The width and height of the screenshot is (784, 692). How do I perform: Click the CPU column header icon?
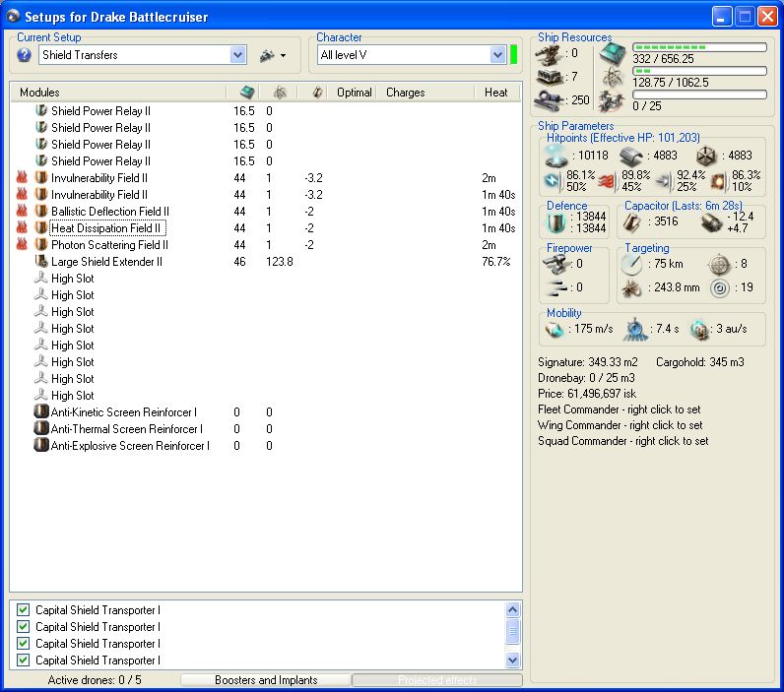pos(247,93)
